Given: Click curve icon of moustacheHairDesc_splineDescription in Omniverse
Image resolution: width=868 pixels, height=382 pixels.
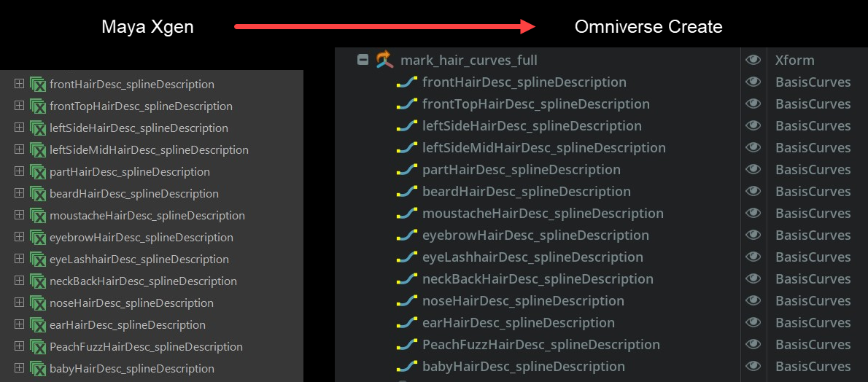Looking at the screenshot, I should coord(406,214).
